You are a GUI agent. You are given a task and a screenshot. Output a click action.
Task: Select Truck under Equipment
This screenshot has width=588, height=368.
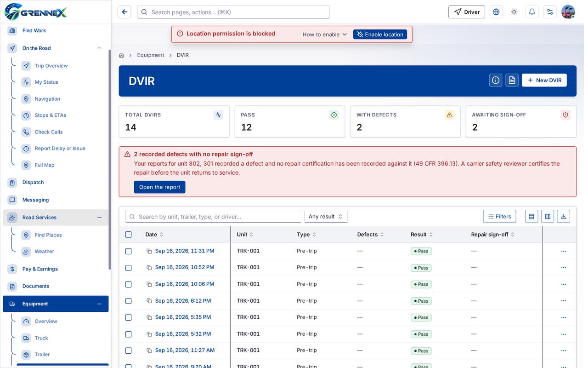pos(41,338)
